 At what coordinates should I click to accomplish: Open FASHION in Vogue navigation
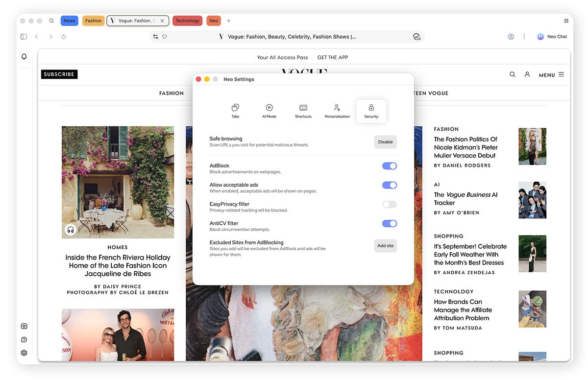tap(171, 93)
